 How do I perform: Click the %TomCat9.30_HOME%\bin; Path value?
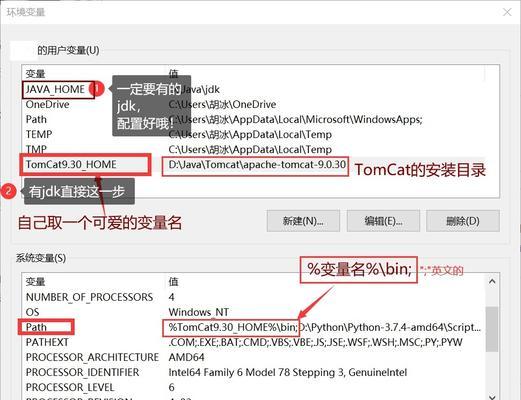click(x=233, y=327)
